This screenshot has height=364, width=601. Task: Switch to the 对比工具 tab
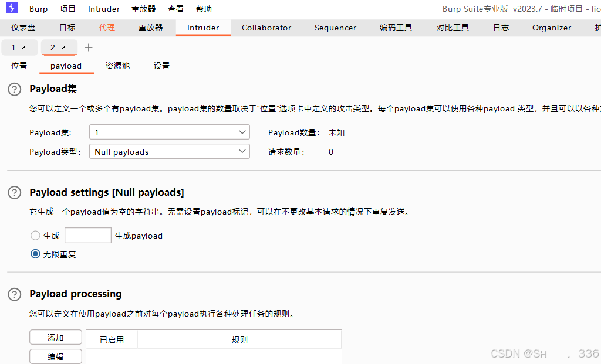pos(453,28)
